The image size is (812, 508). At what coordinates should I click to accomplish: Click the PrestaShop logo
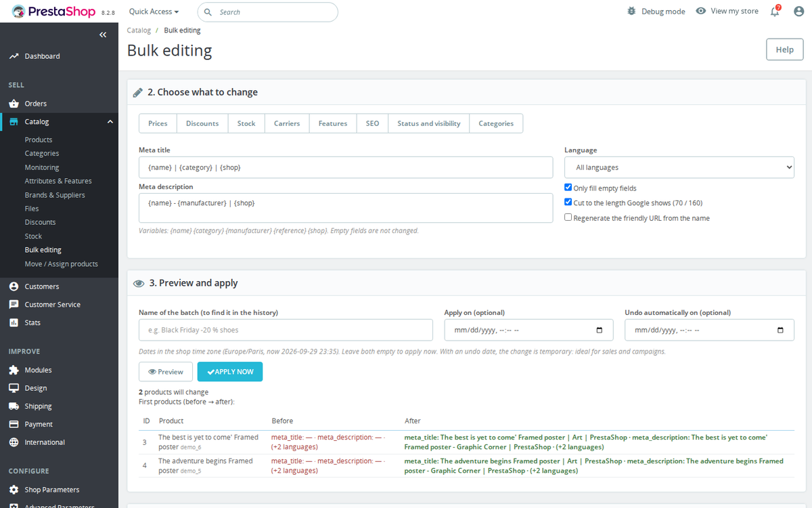tap(53, 12)
